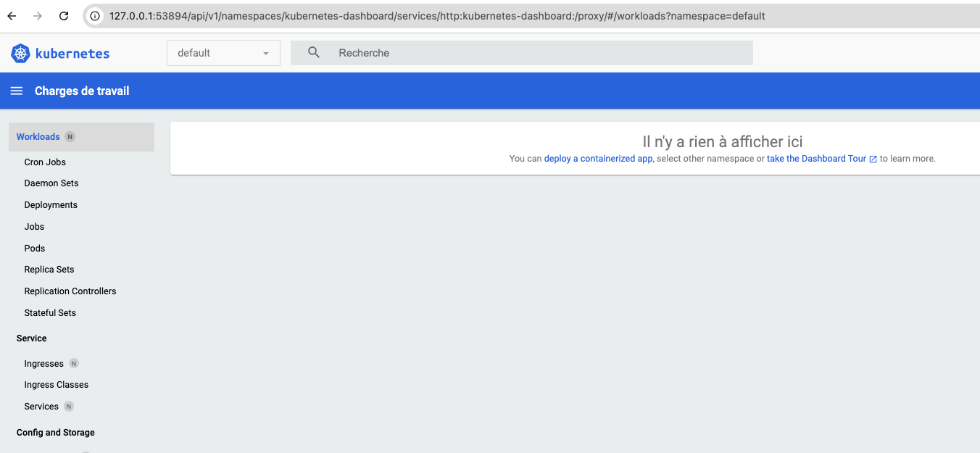Click the Recherche search field
980x453 pixels.
(522, 53)
